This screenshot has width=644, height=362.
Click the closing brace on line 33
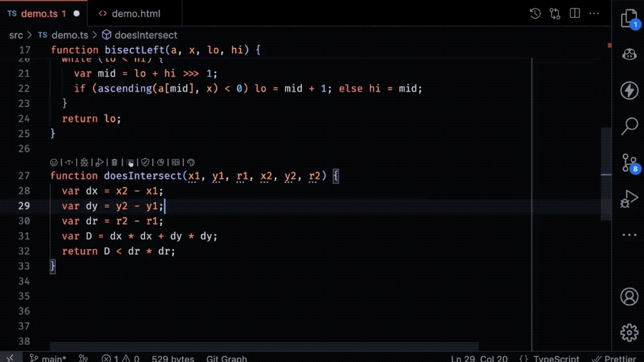pos(52,266)
